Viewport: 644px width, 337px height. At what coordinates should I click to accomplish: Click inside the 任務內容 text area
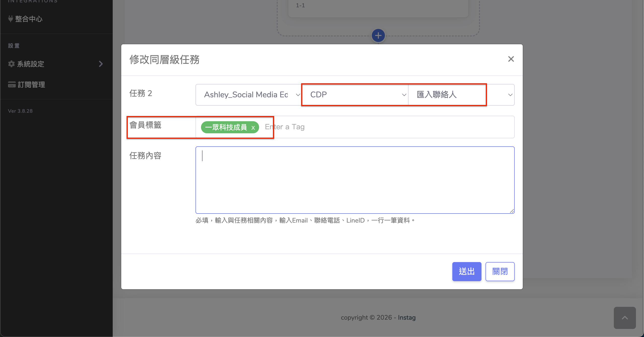click(x=355, y=180)
